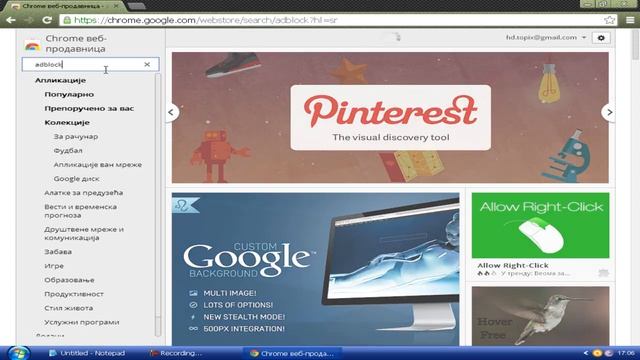Open the Pinterest featured banner
This screenshot has height=360, width=640.
pyautogui.click(x=390, y=118)
